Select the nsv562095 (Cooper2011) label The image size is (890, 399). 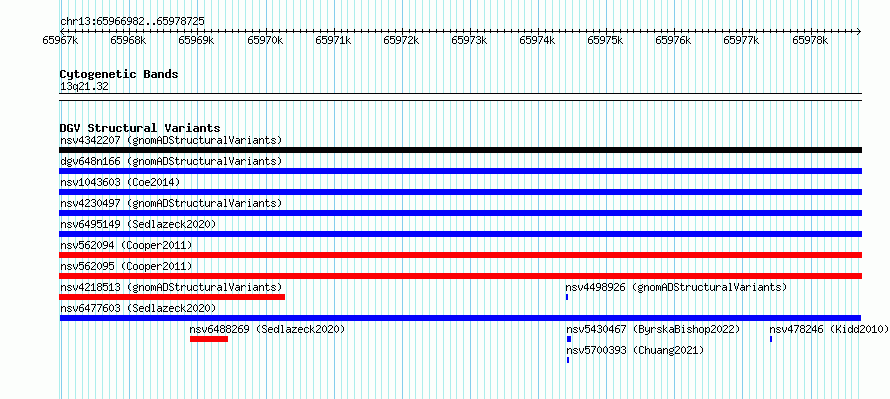[126, 266]
